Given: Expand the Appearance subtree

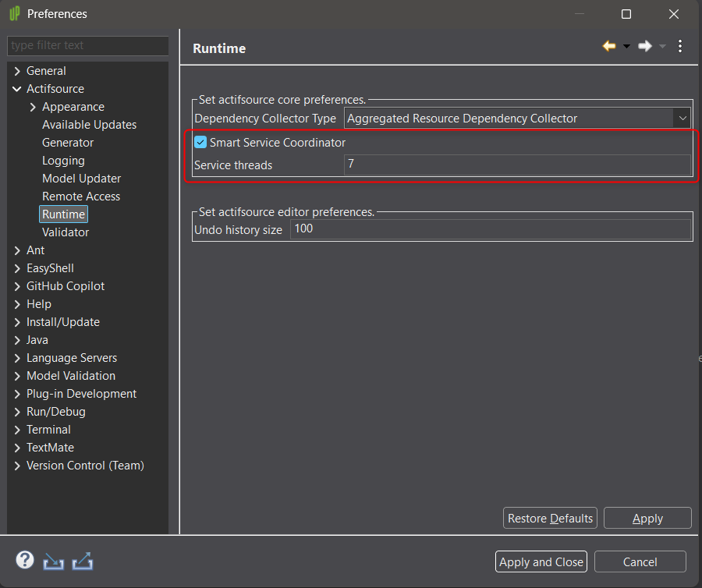Looking at the screenshot, I should 33,107.
